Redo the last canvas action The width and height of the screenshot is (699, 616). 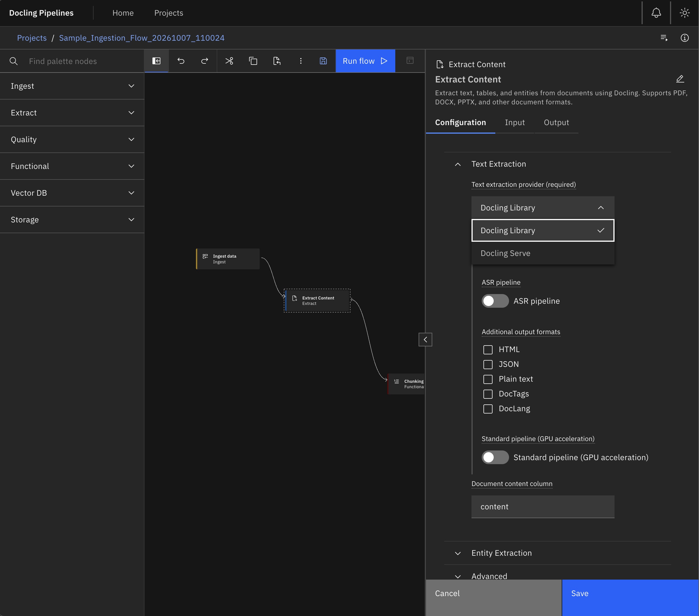[204, 61]
